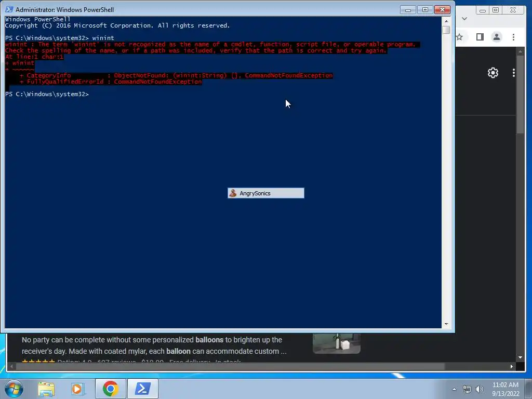Click the 'CategoryInfo' error line
The image size is (532, 399).
176,75
